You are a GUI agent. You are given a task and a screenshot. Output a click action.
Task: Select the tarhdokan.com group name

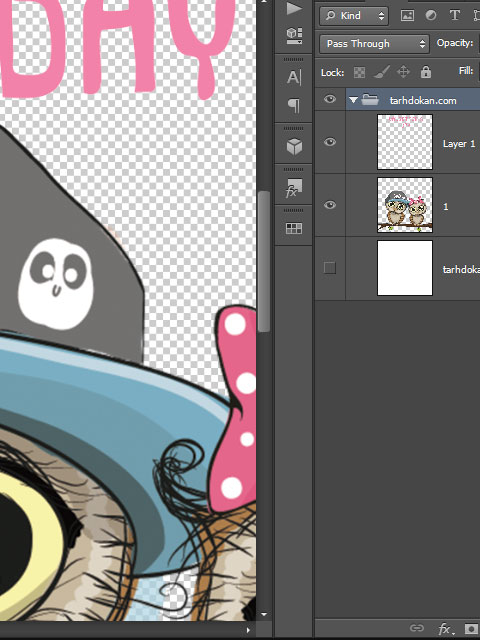click(423, 100)
